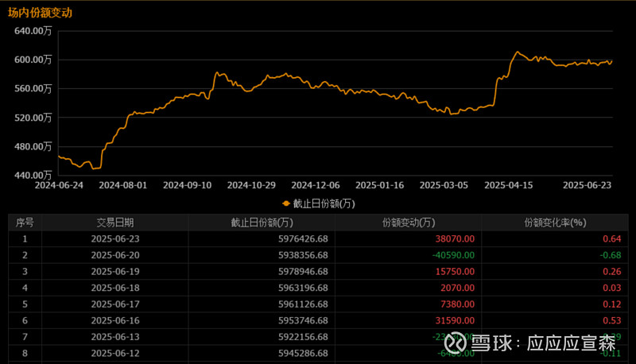Click the 2025-04-15 x-axis date label
This screenshot has width=636, height=364.
tap(508, 184)
